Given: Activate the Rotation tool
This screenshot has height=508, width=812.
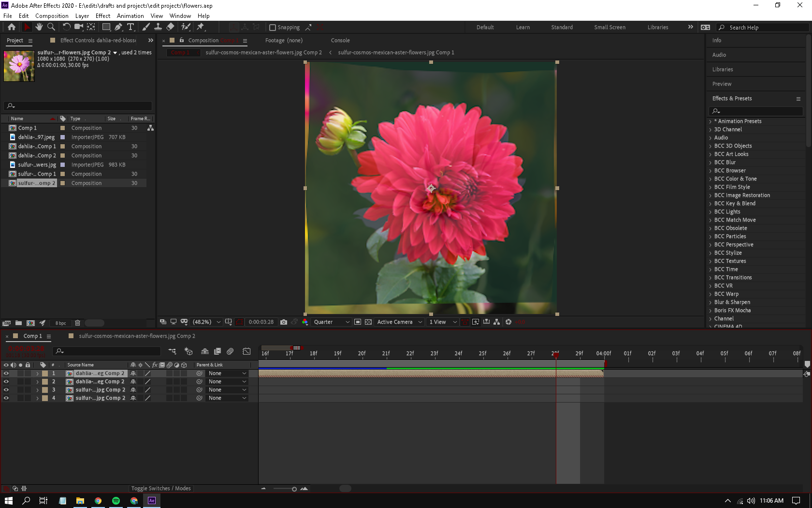Looking at the screenshot, I should pos(67,27).
